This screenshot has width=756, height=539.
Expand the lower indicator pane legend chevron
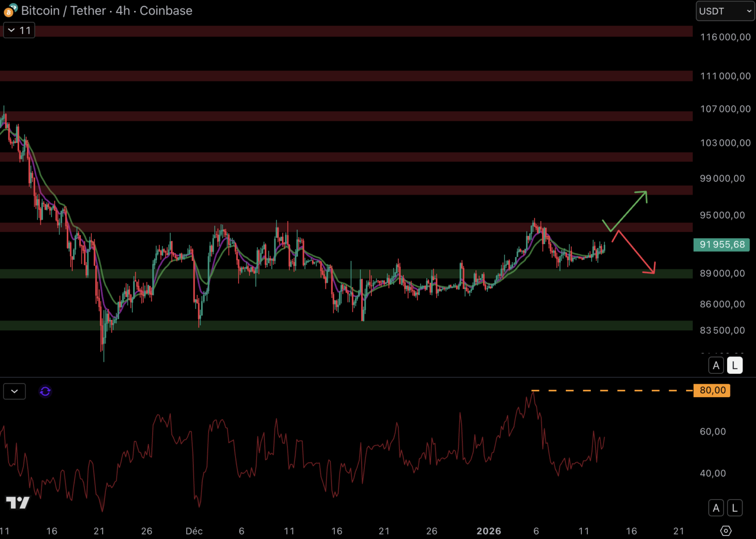14,391
